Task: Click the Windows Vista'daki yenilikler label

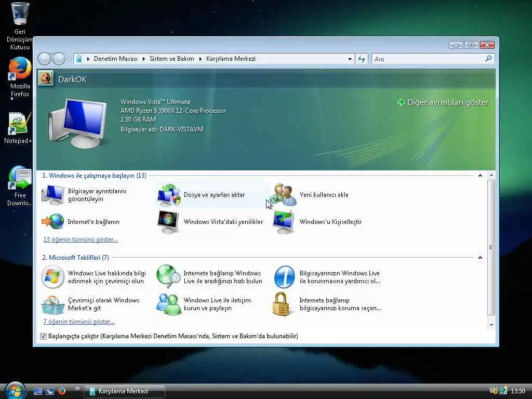Action: (x=223, y=222)
